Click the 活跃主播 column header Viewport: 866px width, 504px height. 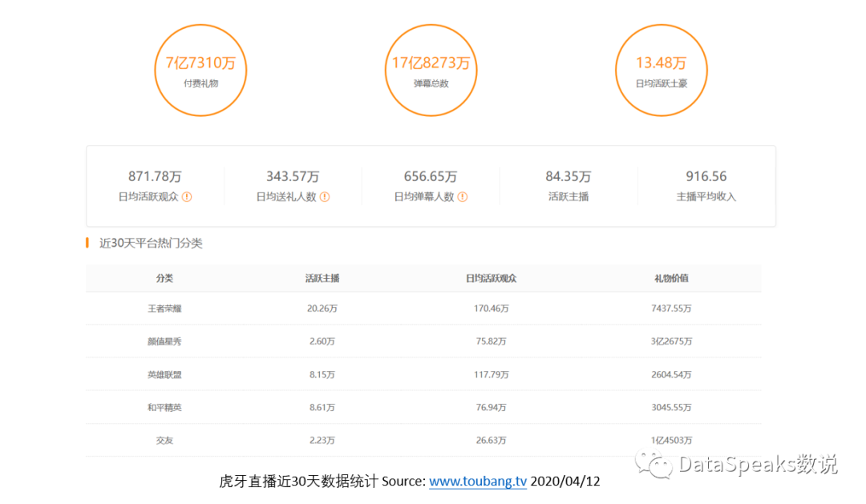(322, 278)
